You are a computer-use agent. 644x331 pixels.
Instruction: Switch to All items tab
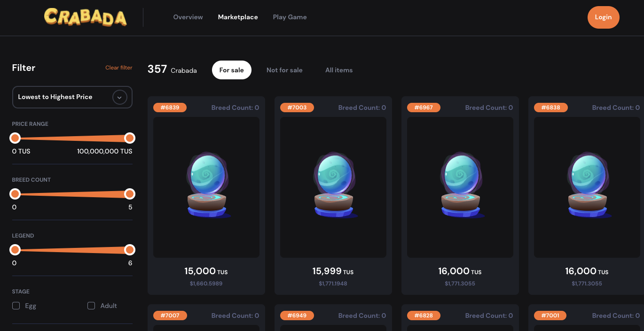pyautogui.click(x=339, y=70)
